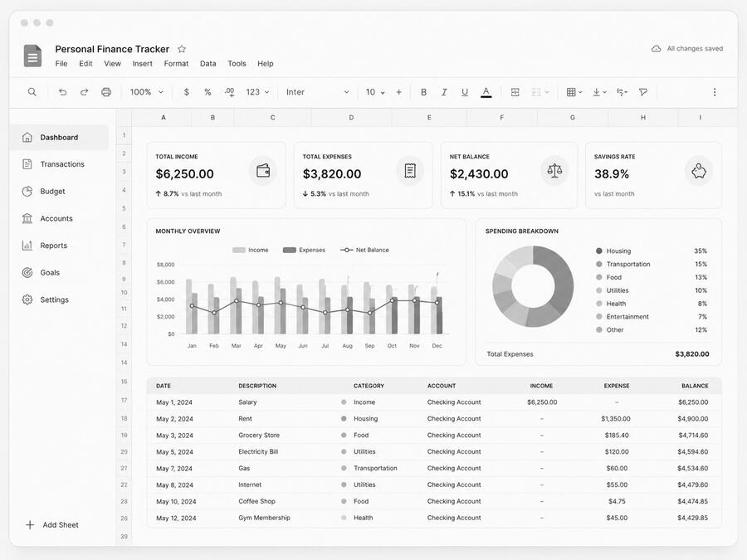Select column D header
The image size is (747, 560).
click(351, 118)
